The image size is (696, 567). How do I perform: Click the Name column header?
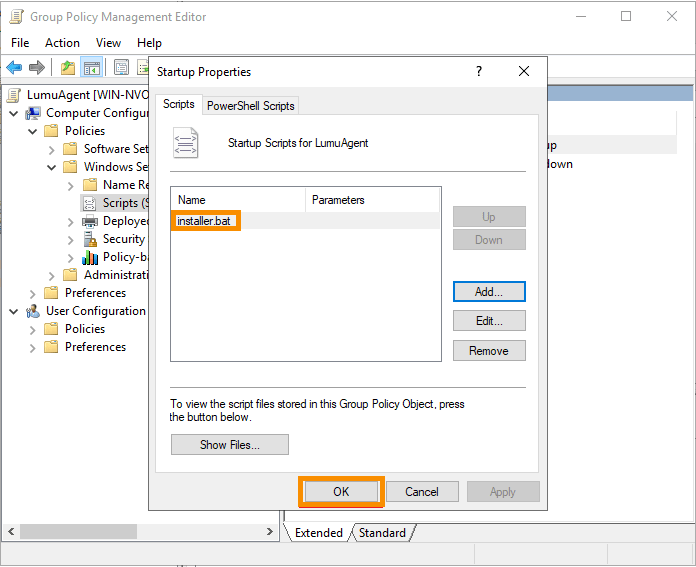(x=238, y=200)
